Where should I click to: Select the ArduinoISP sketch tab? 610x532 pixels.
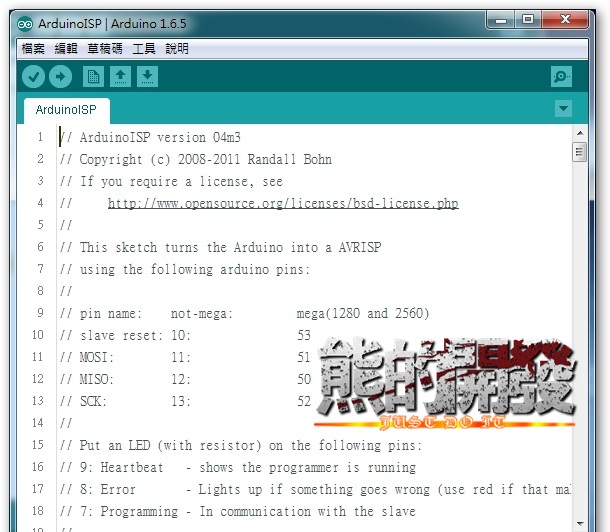(66, 110)
